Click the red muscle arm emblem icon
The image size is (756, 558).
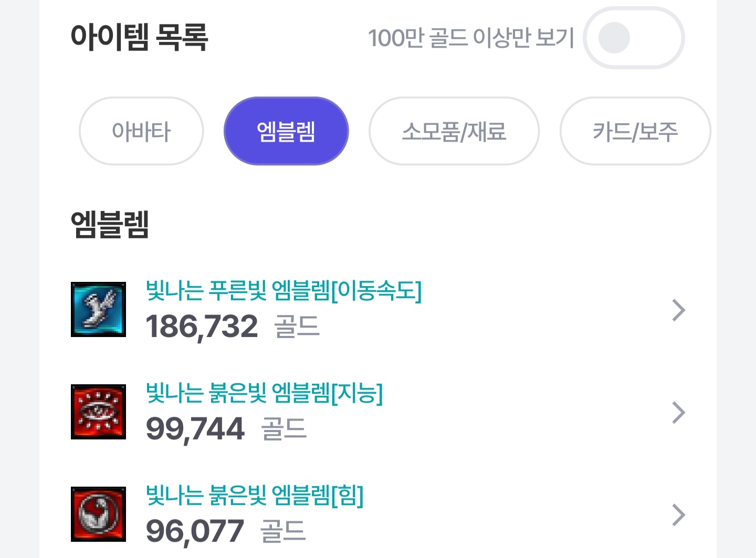pyautogui.click(x=98, y=514)
